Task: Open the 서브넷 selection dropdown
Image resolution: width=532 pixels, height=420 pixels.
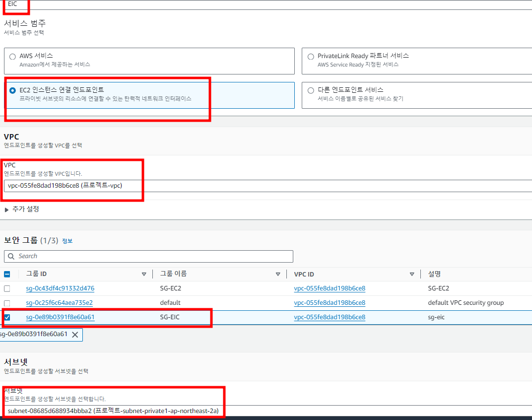Action: click(268, 411)
